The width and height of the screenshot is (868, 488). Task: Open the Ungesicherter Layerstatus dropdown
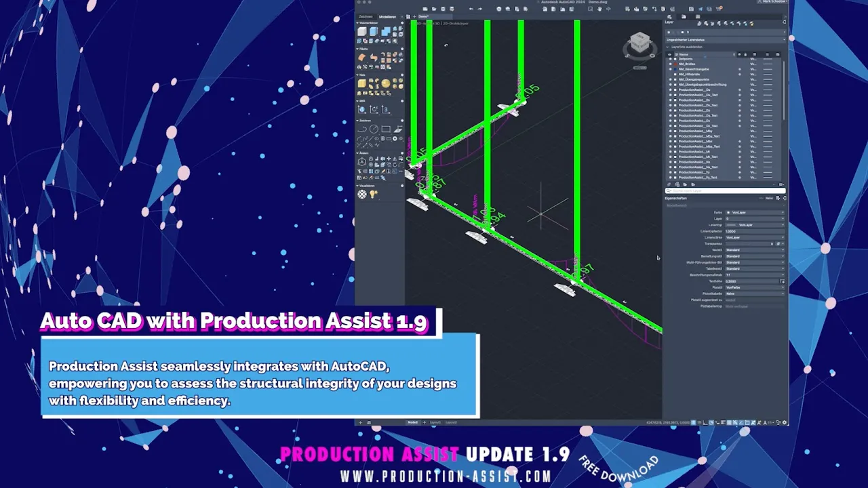[x=725, y=40]
